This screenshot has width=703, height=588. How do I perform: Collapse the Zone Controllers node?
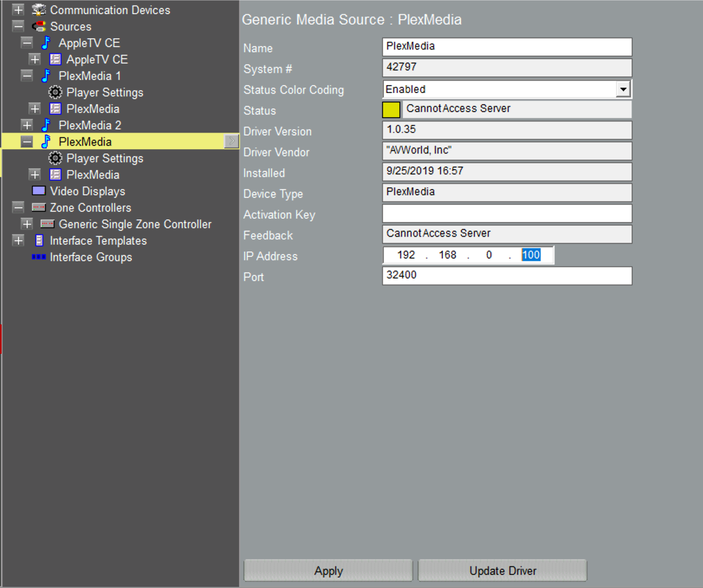pyautogui.click(x=18, y=208)
